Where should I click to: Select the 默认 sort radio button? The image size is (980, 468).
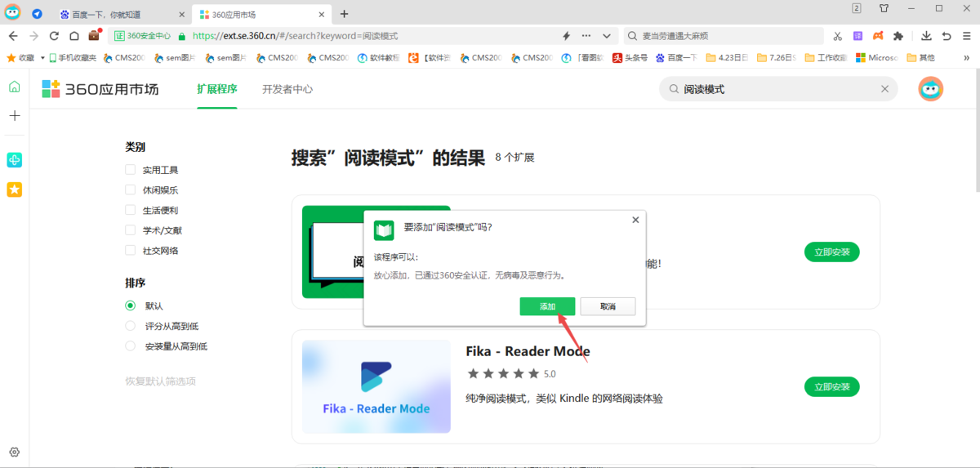pos(130,305)
